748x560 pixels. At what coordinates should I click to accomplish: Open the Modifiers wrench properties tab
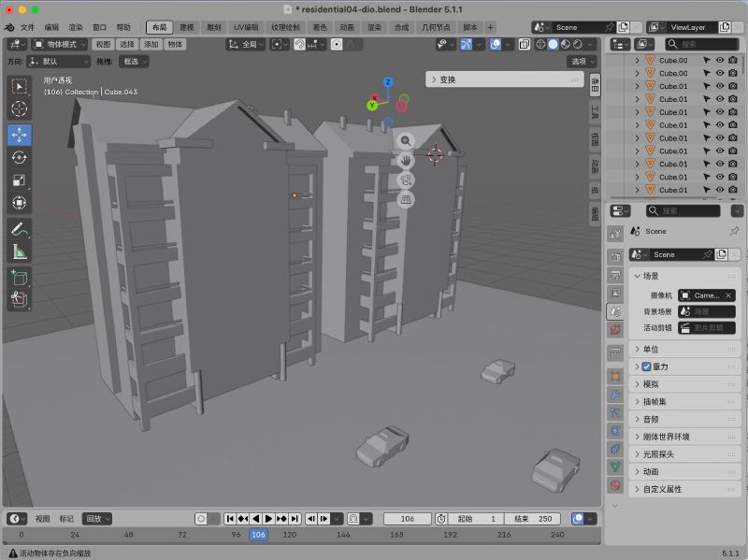pyautogui.click(x=615, y=395)
